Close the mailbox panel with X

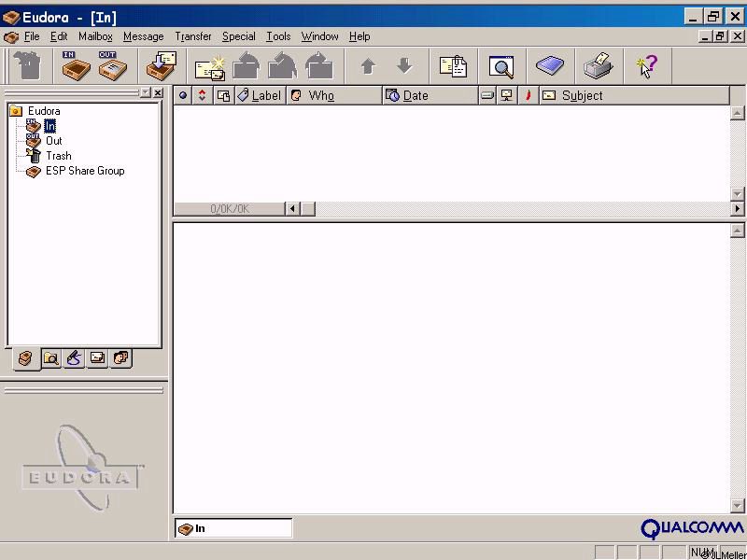pyautogui.click(x=158, y=92)
